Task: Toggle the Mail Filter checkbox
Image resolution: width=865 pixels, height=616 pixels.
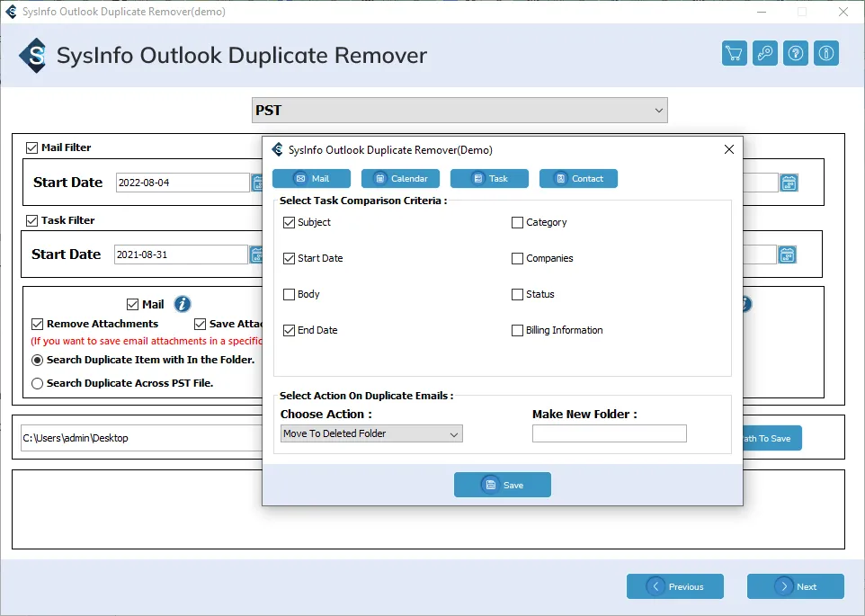Action: click(x=32, y=147)
